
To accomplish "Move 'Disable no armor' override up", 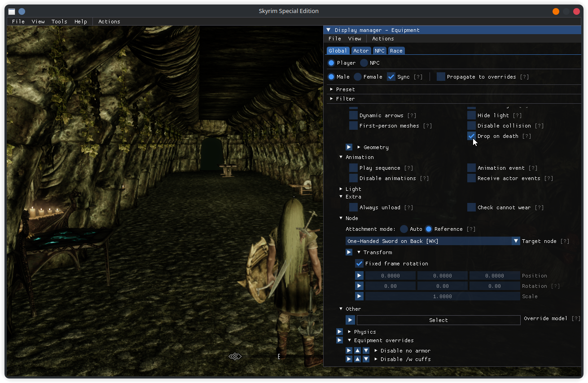I will pyautogui.click(x=357, y=351).
